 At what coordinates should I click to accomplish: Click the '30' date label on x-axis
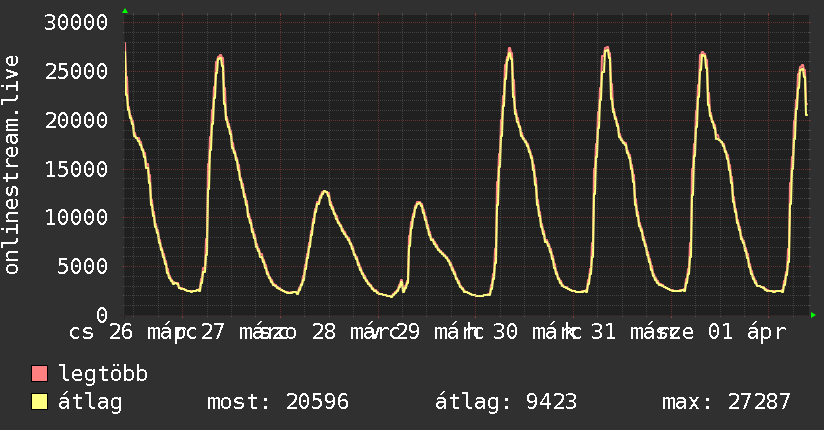506,332
